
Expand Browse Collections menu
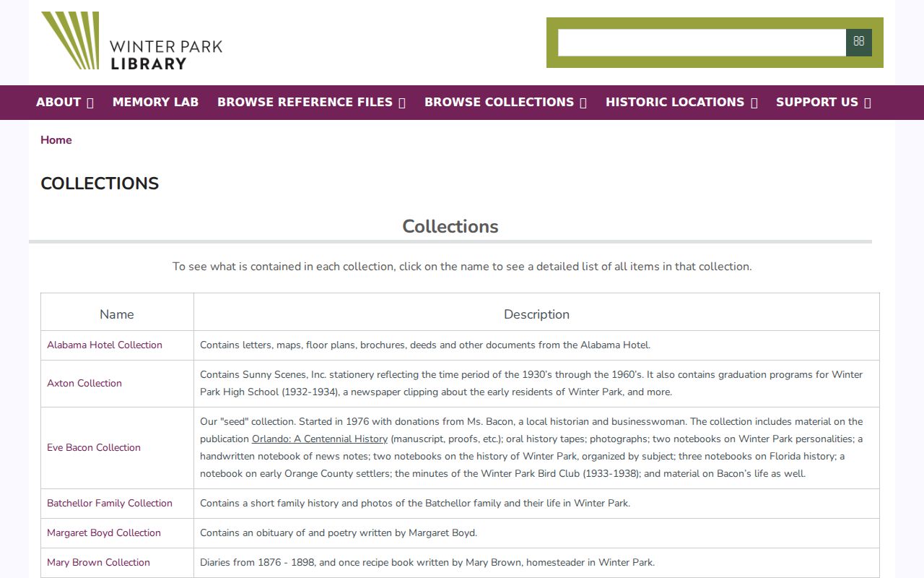click(x=505, y=102)
